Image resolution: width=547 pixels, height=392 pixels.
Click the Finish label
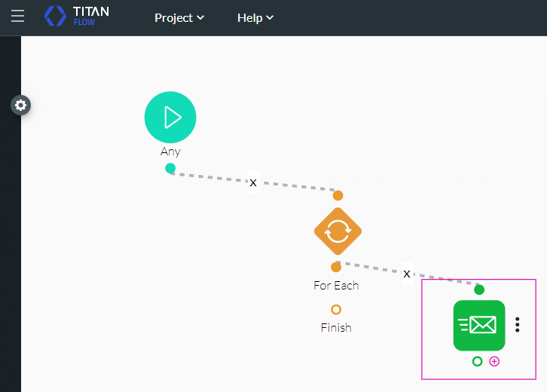point(336,327)
